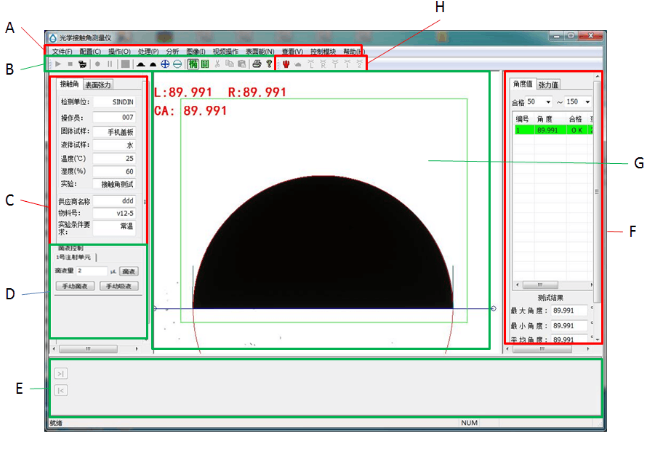Click the right panel vertical scrollbar
This screenshot has width=656, height=452.
click(597, 207)
